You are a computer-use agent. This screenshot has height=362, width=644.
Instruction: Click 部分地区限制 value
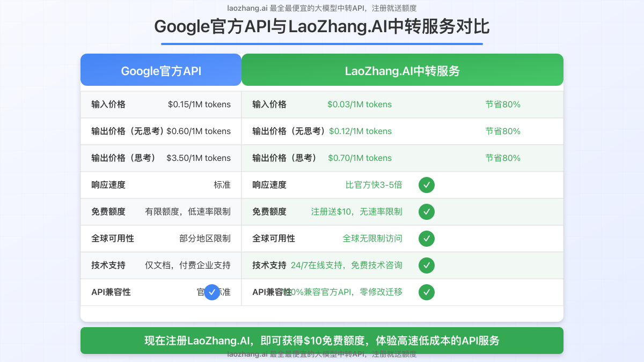(x=205, y=239)
